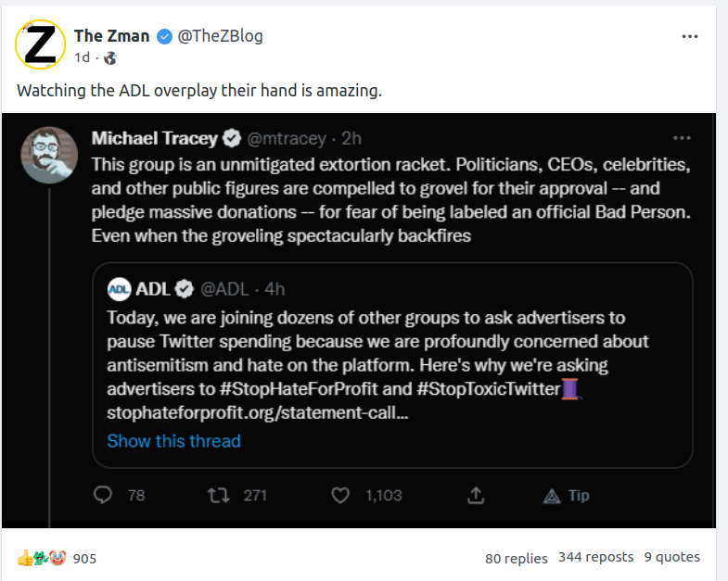Click the ADL logo icon
Viewport: 728px width, 581px height.
coord(119,288)
